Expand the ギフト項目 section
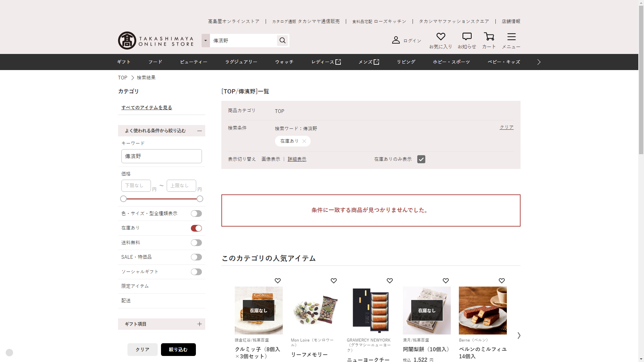The width and height of the screenshot is (644, 362). pos(199,324)
